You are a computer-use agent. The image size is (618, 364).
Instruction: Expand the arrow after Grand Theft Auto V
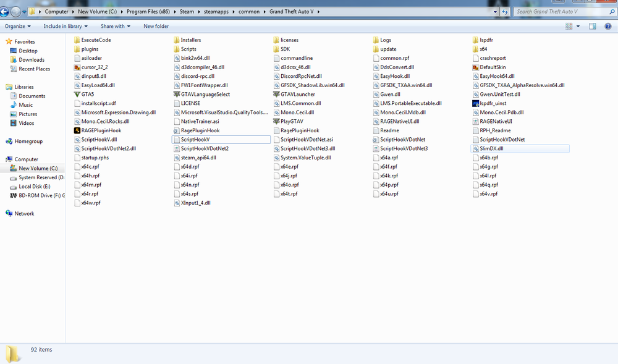[x=318, y=12]
